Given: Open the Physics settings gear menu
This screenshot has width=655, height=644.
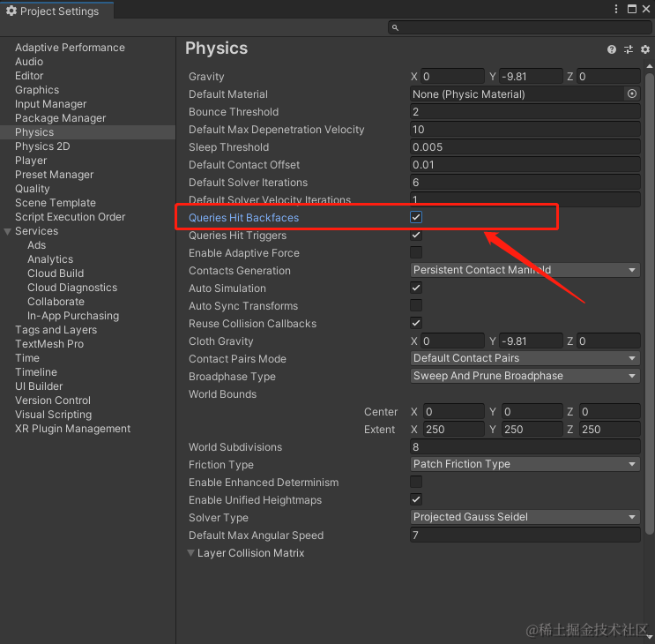Looking at the screenshot, I should click(x=645, y=49).
